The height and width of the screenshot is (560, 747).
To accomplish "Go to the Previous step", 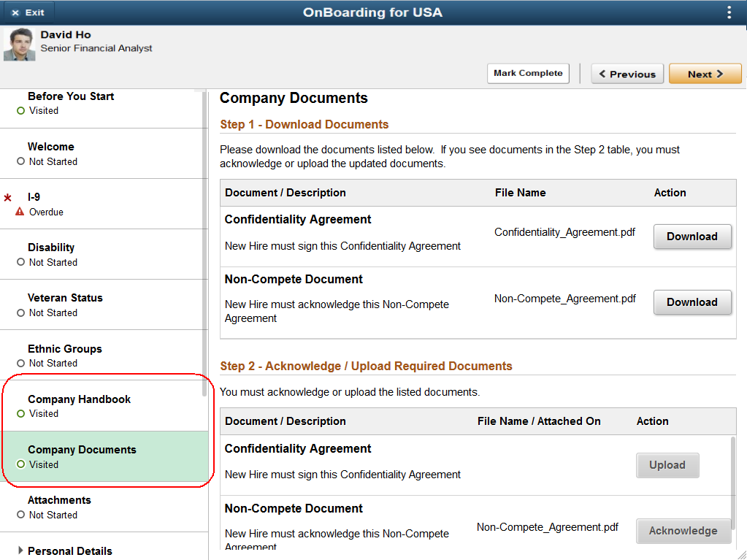I will pos(627,74).
